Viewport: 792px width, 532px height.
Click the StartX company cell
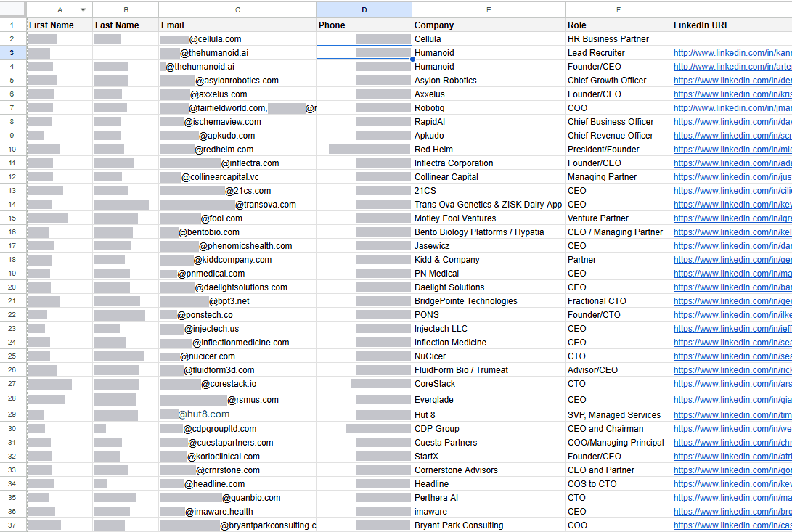[x=489, y=457]
